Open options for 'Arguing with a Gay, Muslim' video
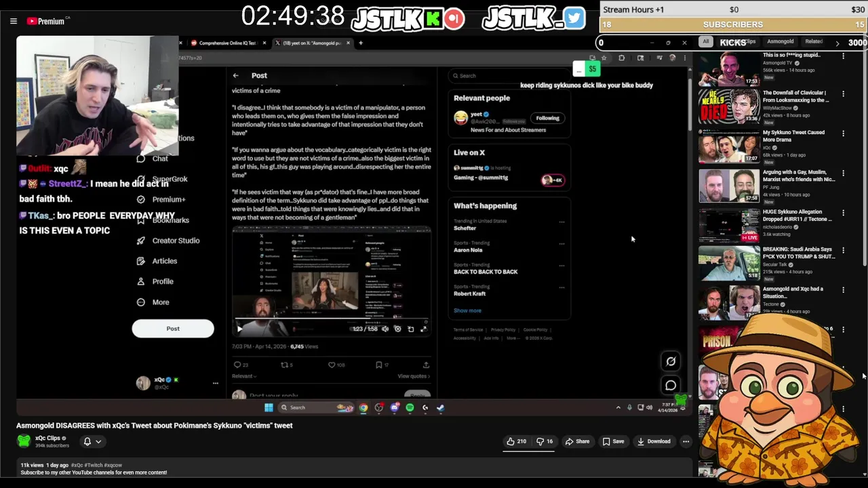Viewport: 868px width, 488px height. 843,174
